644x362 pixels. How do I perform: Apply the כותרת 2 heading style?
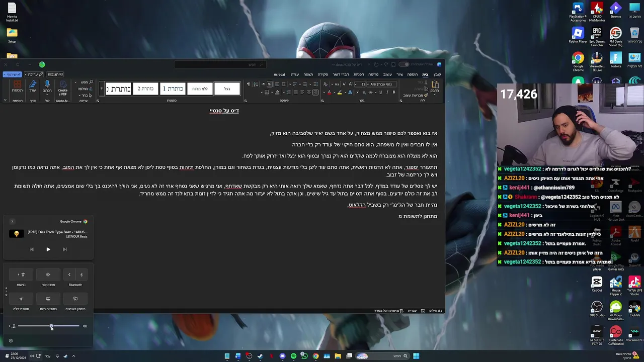tap(145, 89)
